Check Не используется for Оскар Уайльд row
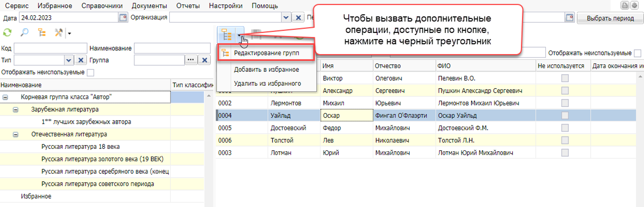This screenshot has height=207, width=644. tap(565, 116)
